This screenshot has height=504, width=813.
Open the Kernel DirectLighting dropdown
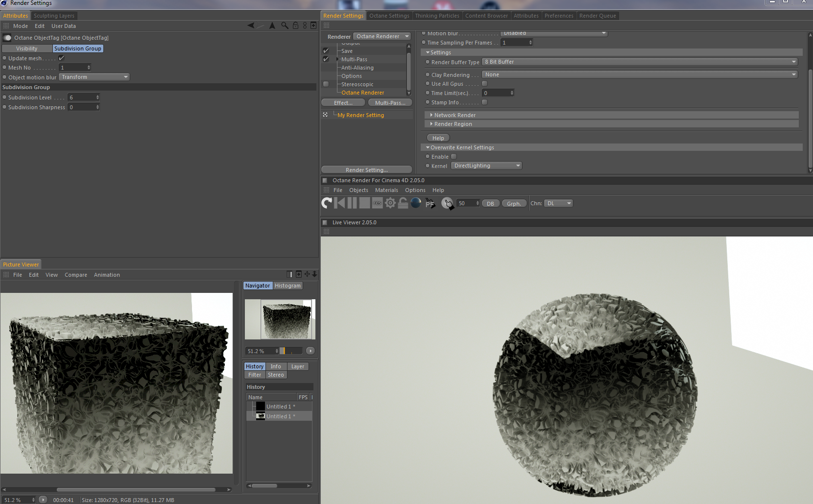tap(486, 166)
